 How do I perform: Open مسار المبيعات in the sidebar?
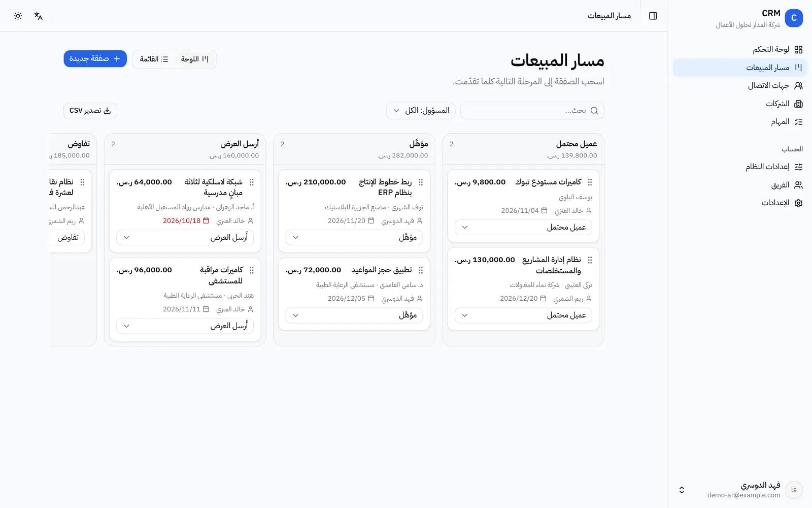[740, 68]
